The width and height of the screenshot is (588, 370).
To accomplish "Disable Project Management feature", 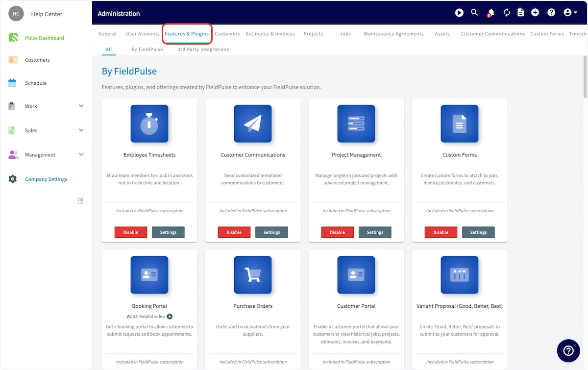I will 338,232.
